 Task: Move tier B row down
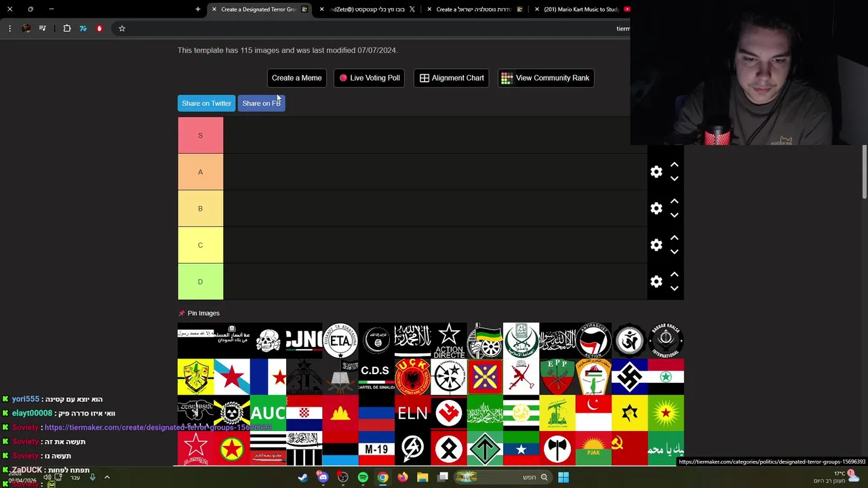(674, 216)
